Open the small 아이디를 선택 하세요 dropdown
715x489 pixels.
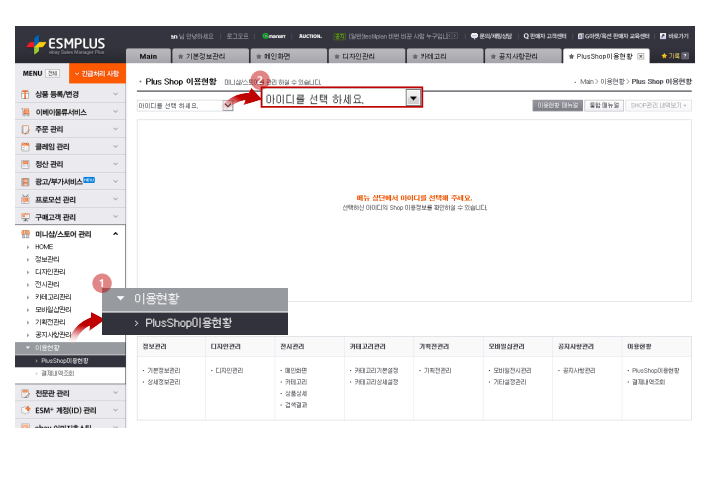click(185, 106)
